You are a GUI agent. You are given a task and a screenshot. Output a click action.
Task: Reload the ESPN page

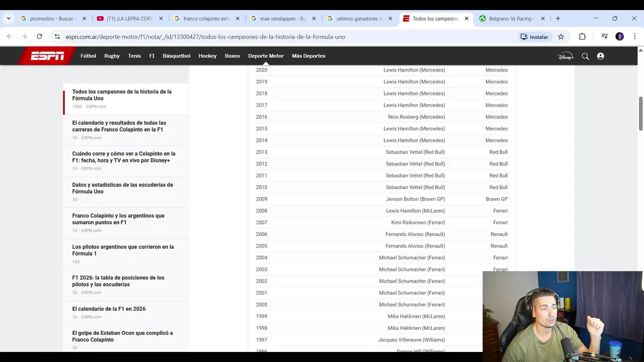[39, 37]
